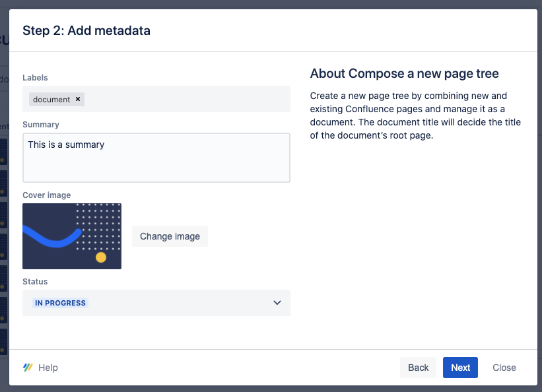Dismiss the dialog with the Close button
The image size is (542, 392).
point(504,368)
